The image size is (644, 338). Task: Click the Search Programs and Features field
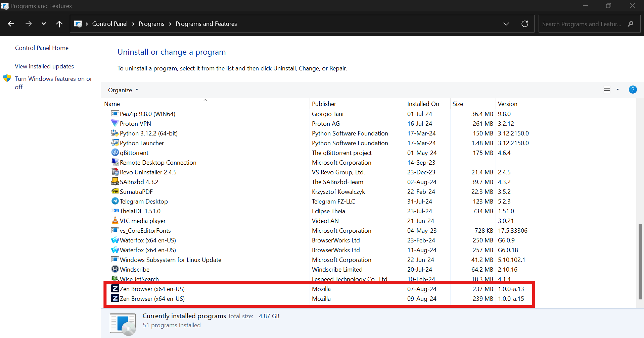pos(583,24)
